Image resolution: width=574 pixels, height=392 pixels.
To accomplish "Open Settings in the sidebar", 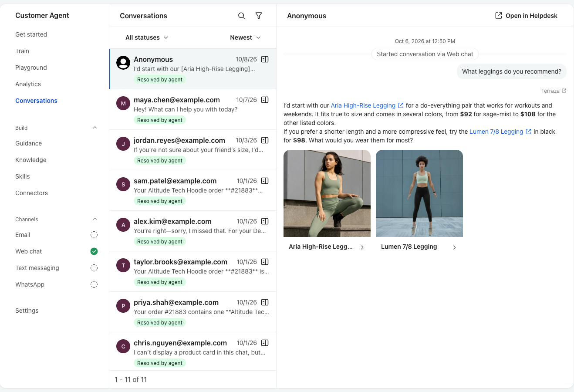I will click(x=27, y=311).
